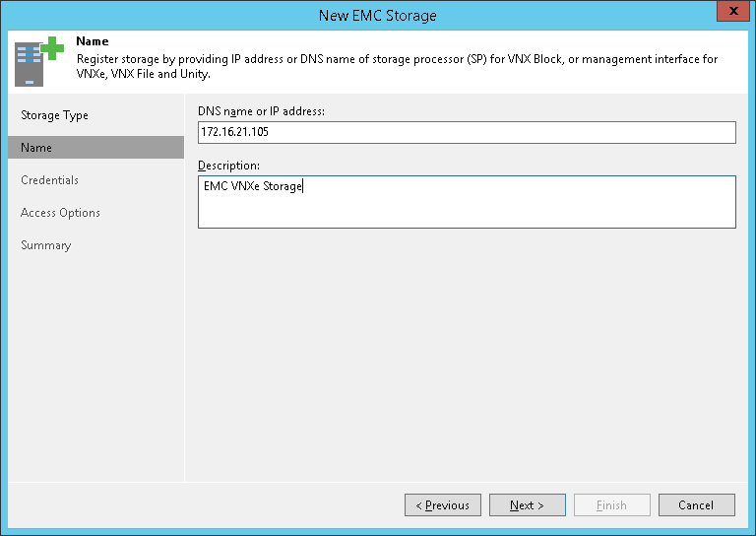Click inside the Description text box
The image size is (756, 536).
467,202
